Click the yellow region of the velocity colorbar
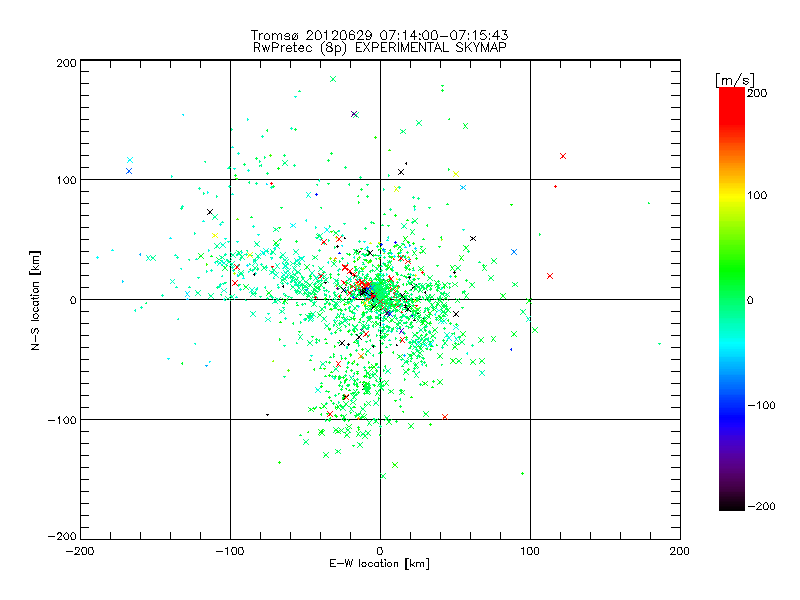 [732, 196]
